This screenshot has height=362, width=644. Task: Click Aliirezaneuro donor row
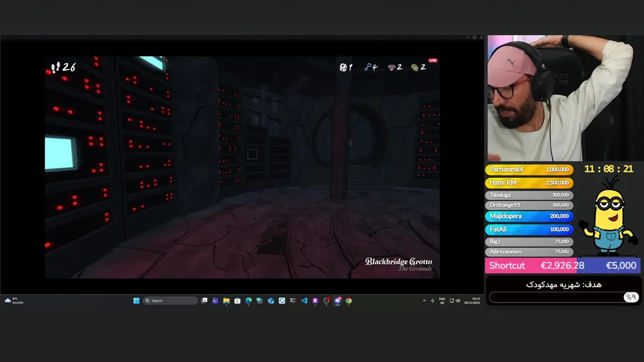[529, 251]
